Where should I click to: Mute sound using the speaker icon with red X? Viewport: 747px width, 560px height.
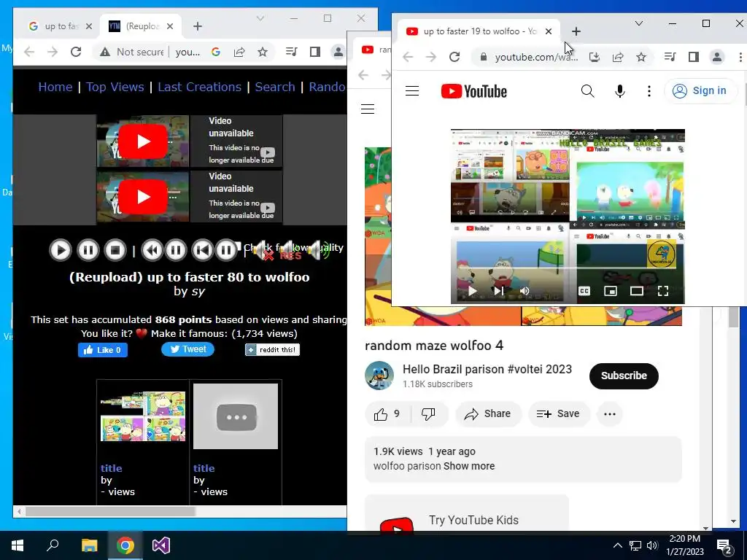[261, 250]
